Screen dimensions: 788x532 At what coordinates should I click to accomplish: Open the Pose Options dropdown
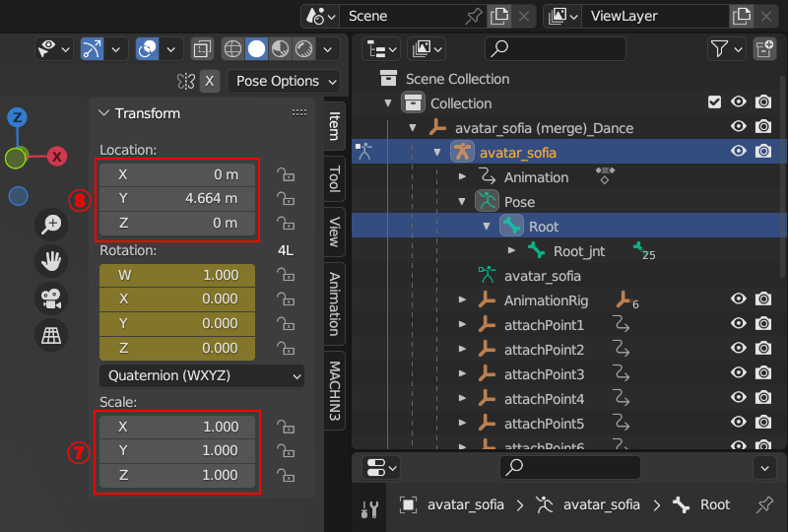284,81
